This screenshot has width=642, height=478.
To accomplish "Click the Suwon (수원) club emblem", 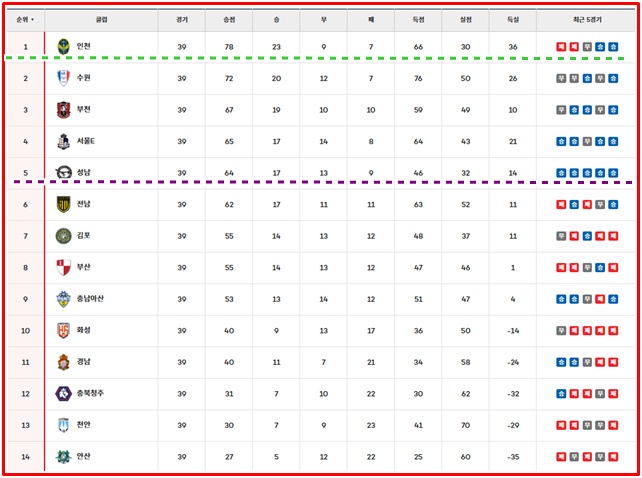I will [x=64, y=78].
